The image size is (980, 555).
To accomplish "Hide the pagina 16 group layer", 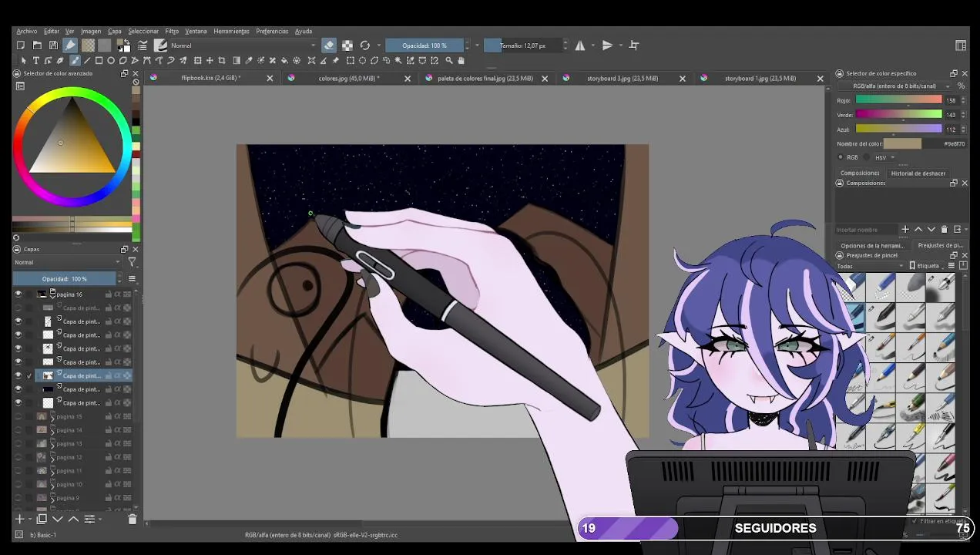I will click(18, 294).
